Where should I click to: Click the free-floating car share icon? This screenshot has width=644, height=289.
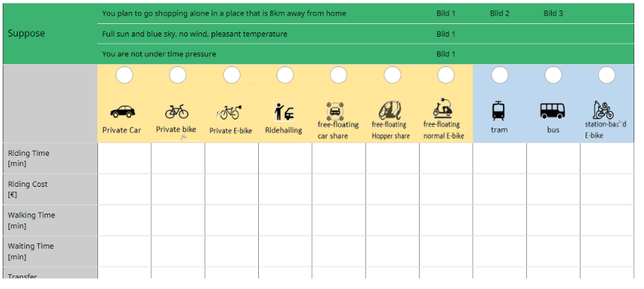click(335, 111)
